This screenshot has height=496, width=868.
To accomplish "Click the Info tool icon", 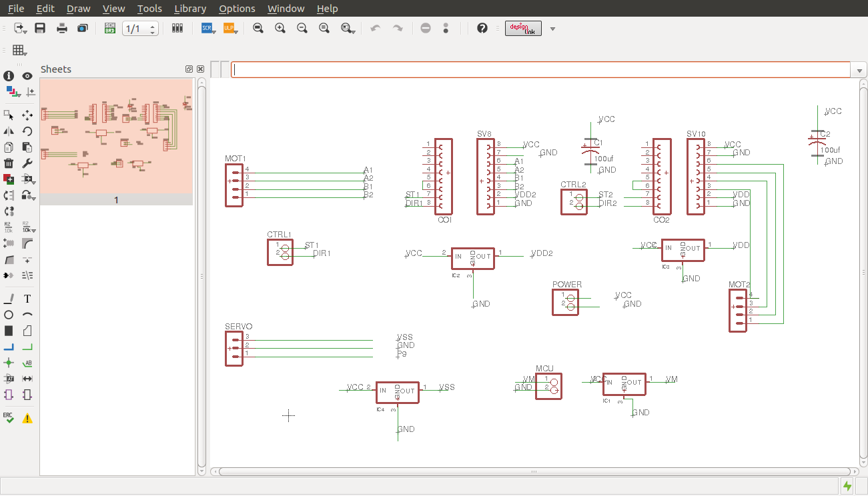I will click(x=9, y=76).
